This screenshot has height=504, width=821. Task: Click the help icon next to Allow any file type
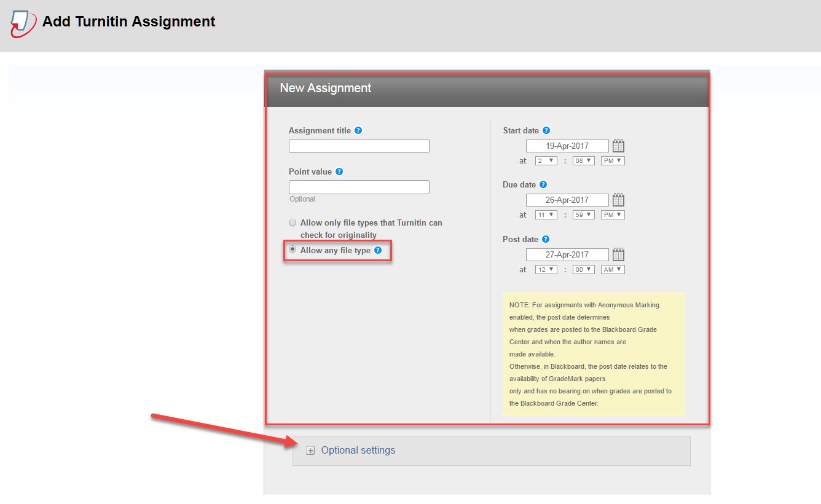pyautogui.click(x=377, y=250)
